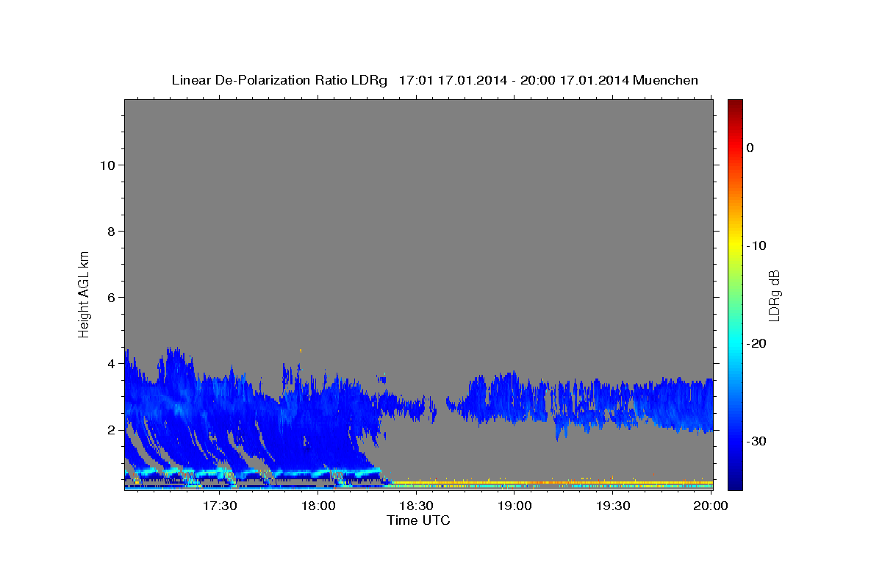Screen dimensions: 882x588
Task: Click the colorbar value -20 label
Action: [757, 343]
